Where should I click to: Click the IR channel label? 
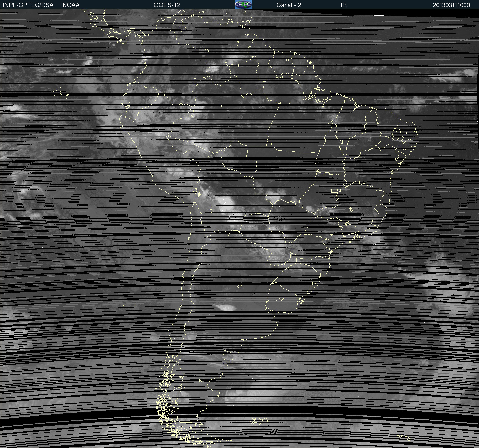coord(343,5)
